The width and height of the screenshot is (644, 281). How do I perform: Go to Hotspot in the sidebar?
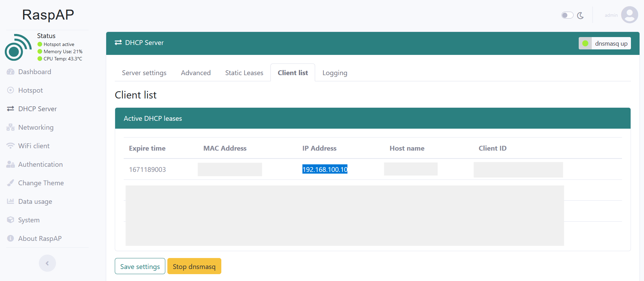[31, 90]
